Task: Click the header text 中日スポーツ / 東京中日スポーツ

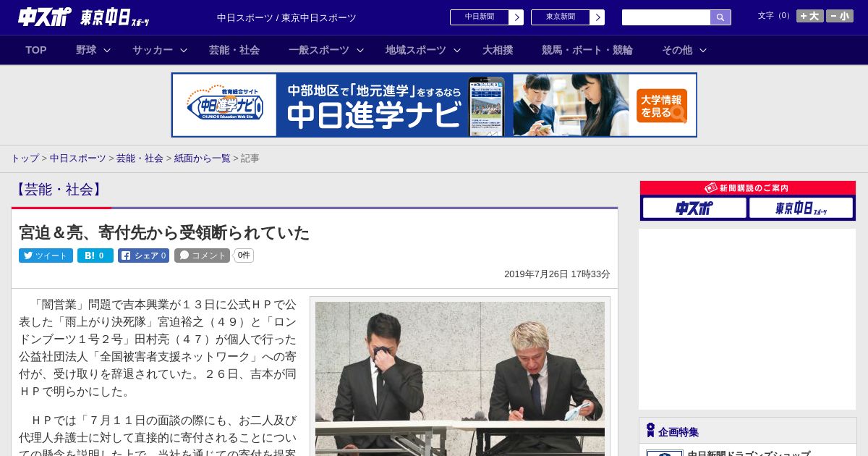Action: (x=286, y=17)
